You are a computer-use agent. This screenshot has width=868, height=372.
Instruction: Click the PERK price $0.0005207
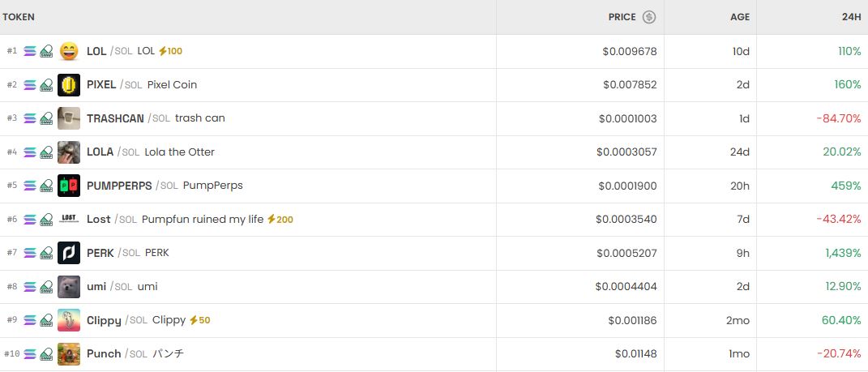tap(626, 253)
